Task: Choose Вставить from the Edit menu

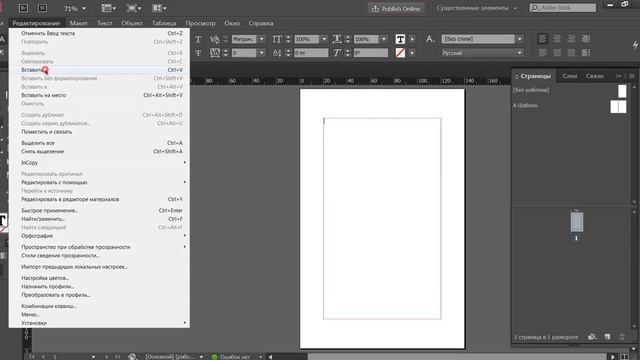Action: click(99, 70)
